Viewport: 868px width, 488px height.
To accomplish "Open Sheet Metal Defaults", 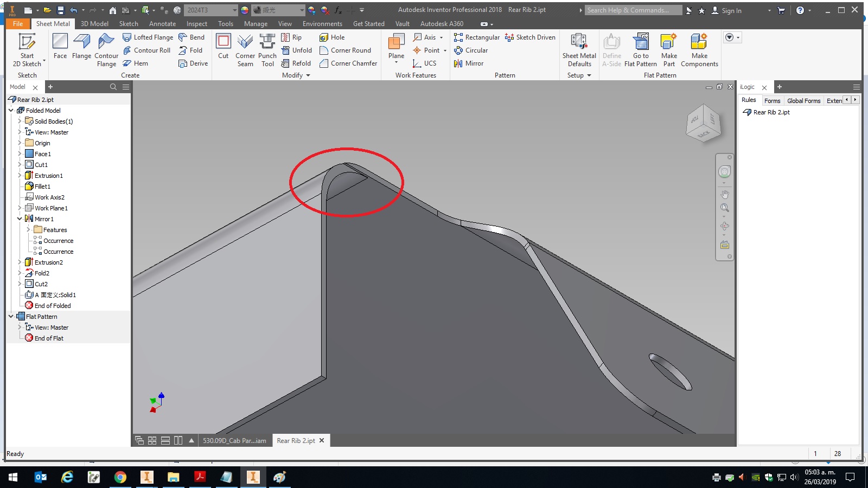I will pos(579,49).
